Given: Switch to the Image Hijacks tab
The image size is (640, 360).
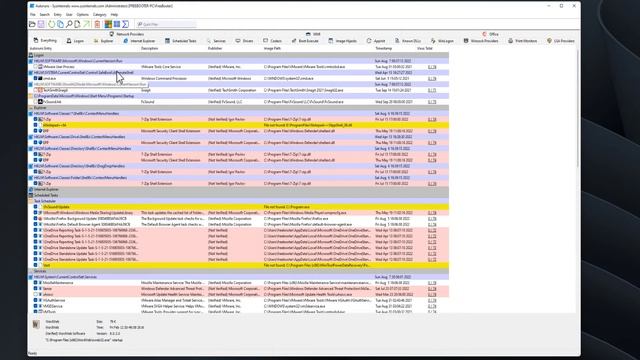Looking at the screenshot, I should [x=342, y=41].
